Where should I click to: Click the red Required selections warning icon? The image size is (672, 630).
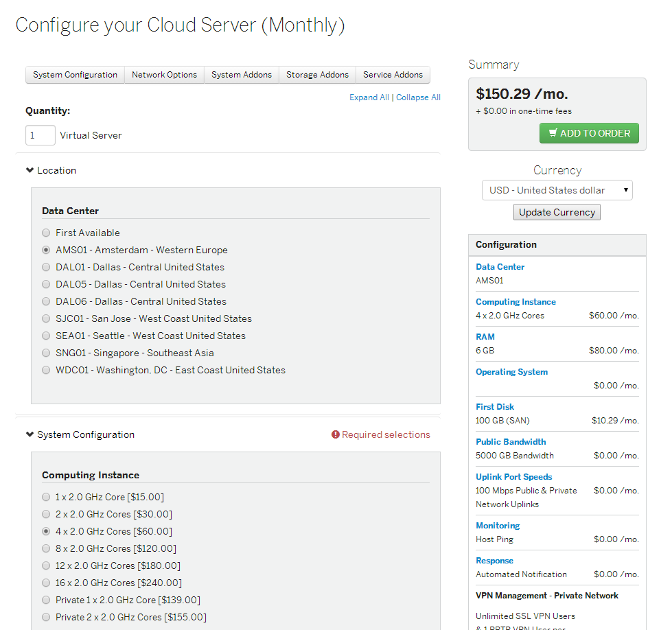[x=335, y=434]
